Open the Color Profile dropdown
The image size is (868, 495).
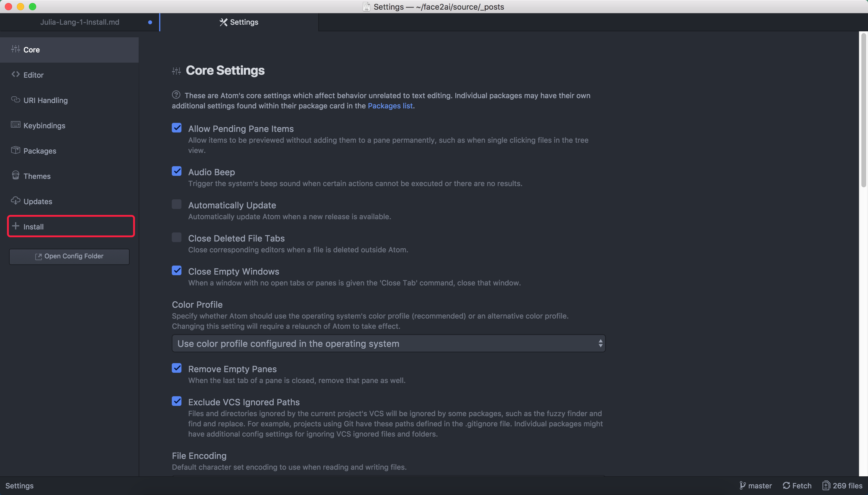[x=388, y=343]
